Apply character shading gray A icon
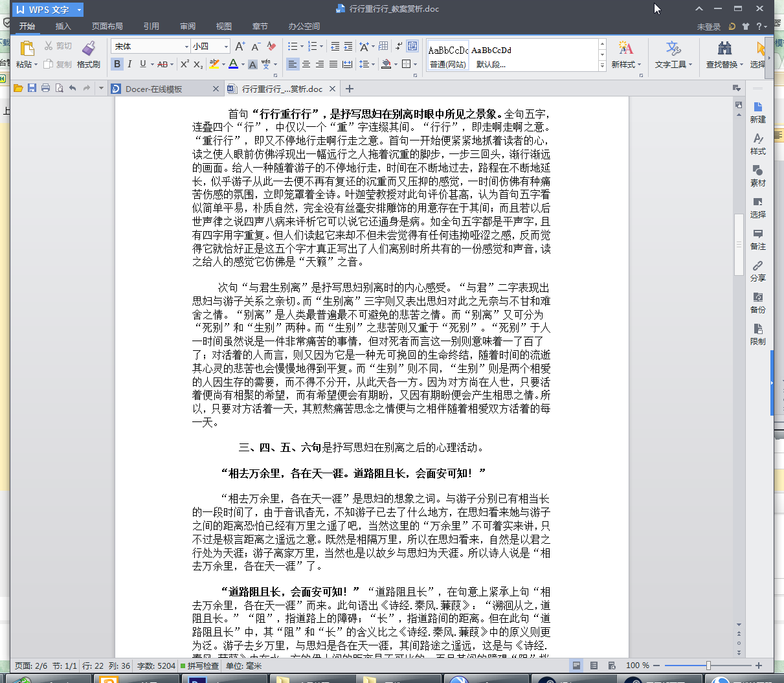The image size is (784, 683). click(x=253, y=64)
